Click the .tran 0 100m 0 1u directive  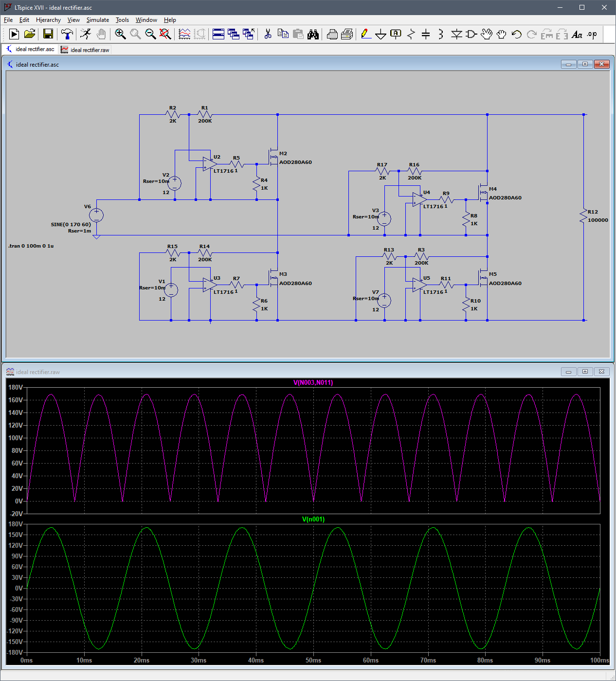[31, 246]
